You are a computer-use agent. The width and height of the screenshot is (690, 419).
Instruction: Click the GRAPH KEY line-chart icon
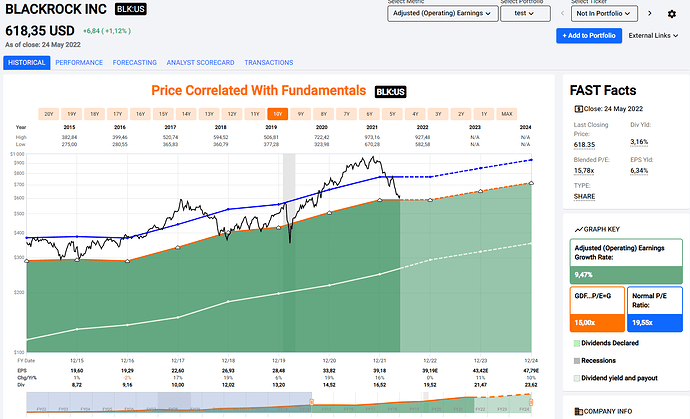(579, 229)
